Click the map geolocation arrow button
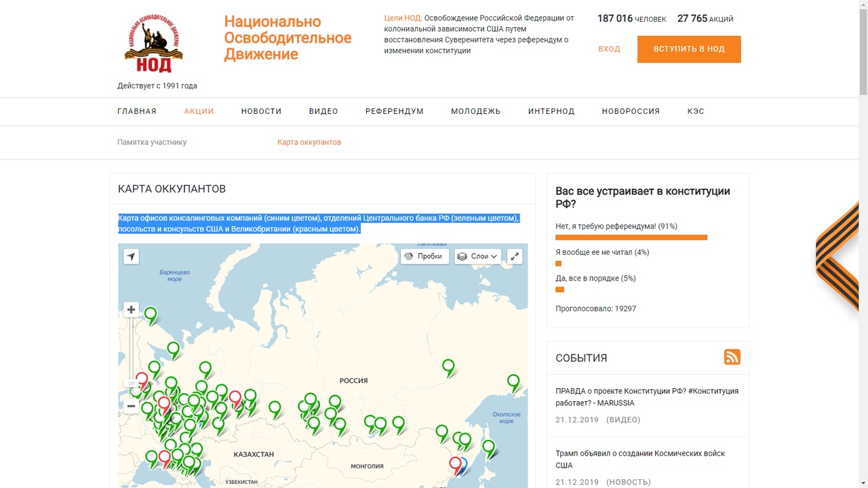This screenshot has width=868, height=488. coord(131,256)
